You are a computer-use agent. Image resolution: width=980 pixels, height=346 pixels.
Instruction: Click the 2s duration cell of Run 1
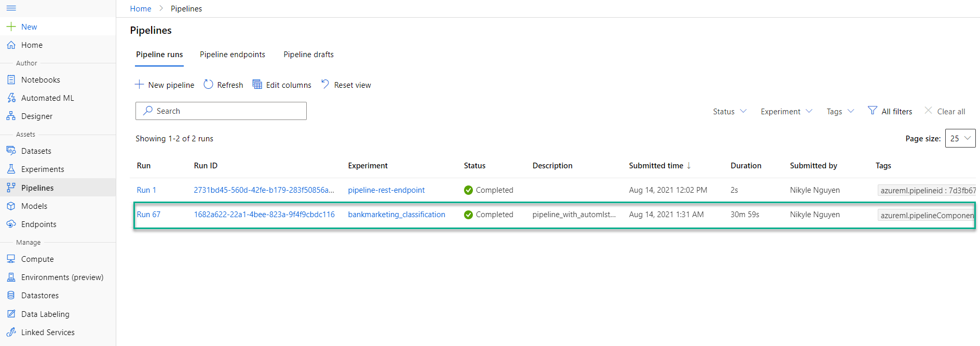click(x=734, y=190)
